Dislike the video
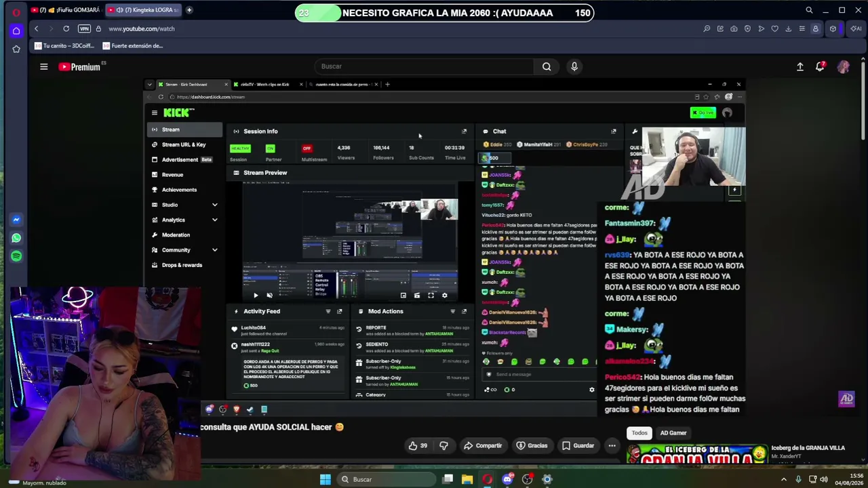 (443, 445)
